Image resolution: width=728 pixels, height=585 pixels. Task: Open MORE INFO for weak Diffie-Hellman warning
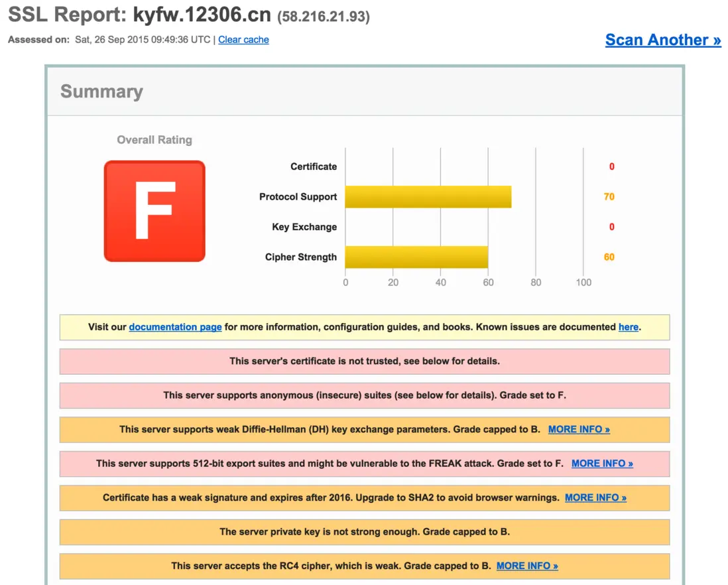coord(579,429)
